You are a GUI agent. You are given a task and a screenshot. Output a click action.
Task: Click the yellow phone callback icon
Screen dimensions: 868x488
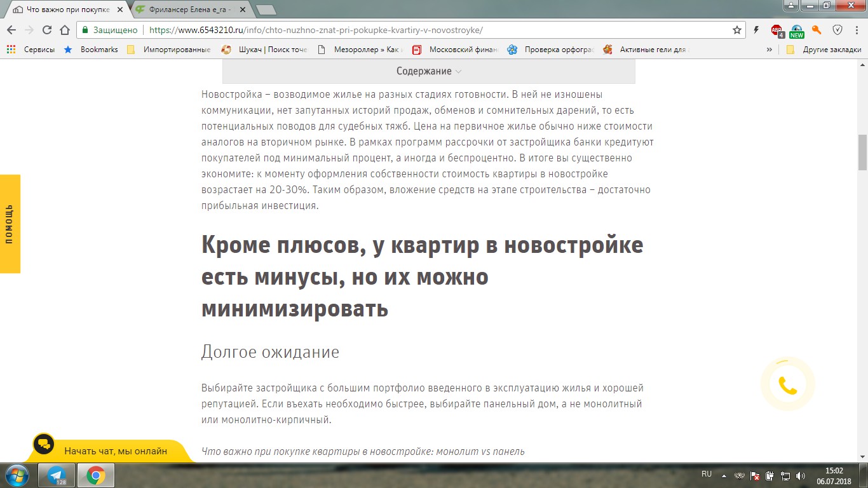pyautogui.click(x=787, y=384)
